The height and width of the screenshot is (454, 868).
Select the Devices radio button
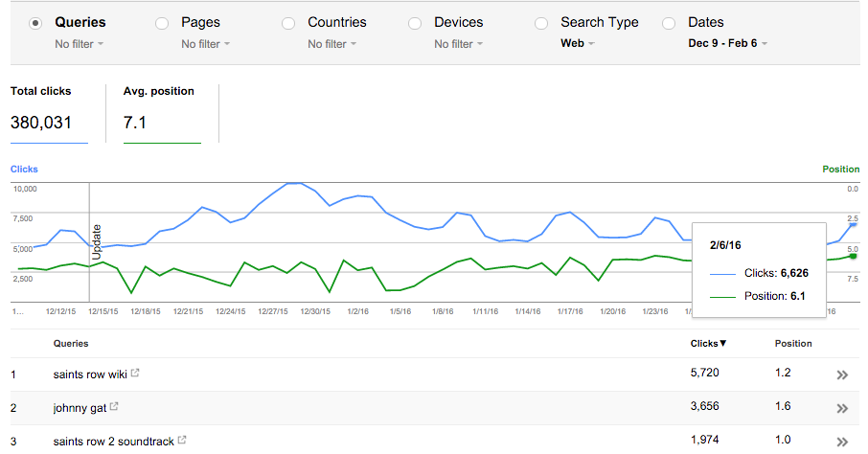pos(415,23)
